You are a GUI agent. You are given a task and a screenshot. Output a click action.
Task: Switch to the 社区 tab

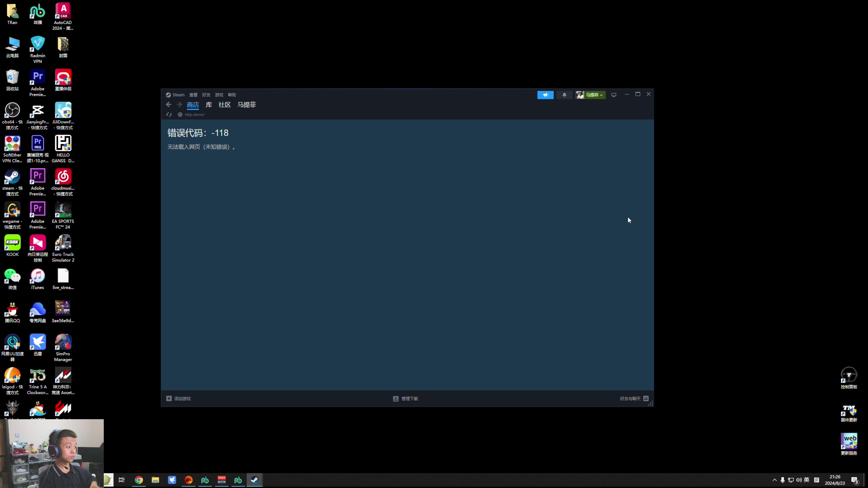(224, 105)
